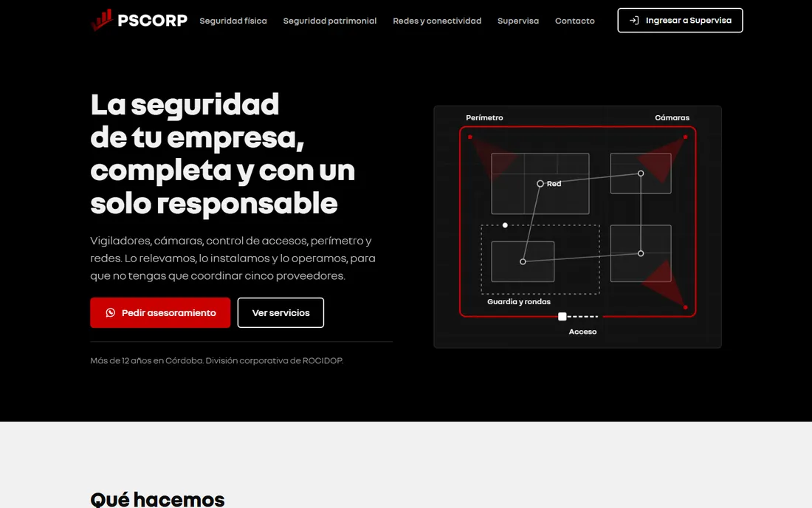This screenshot has width=812, height=508.
Task: Open Seguridad patrimonial menu item
Action: (330, 21)
